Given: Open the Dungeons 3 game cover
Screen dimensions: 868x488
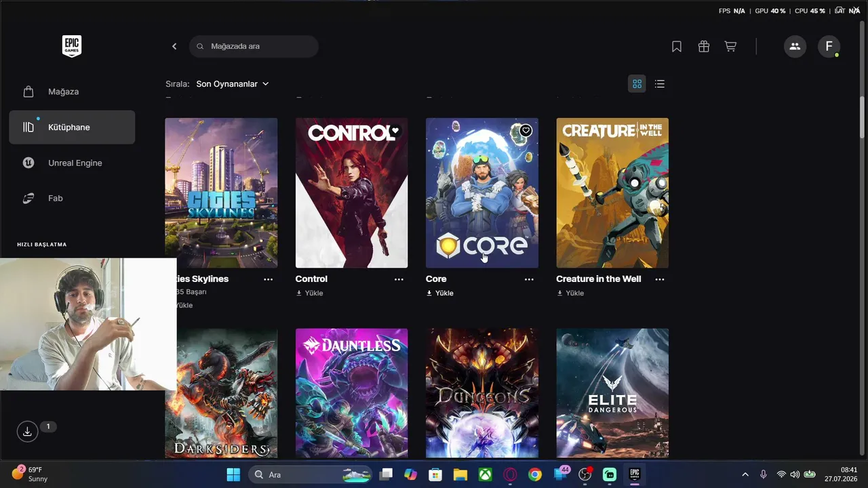Looking at the screenshot, I should pos(482,393).
